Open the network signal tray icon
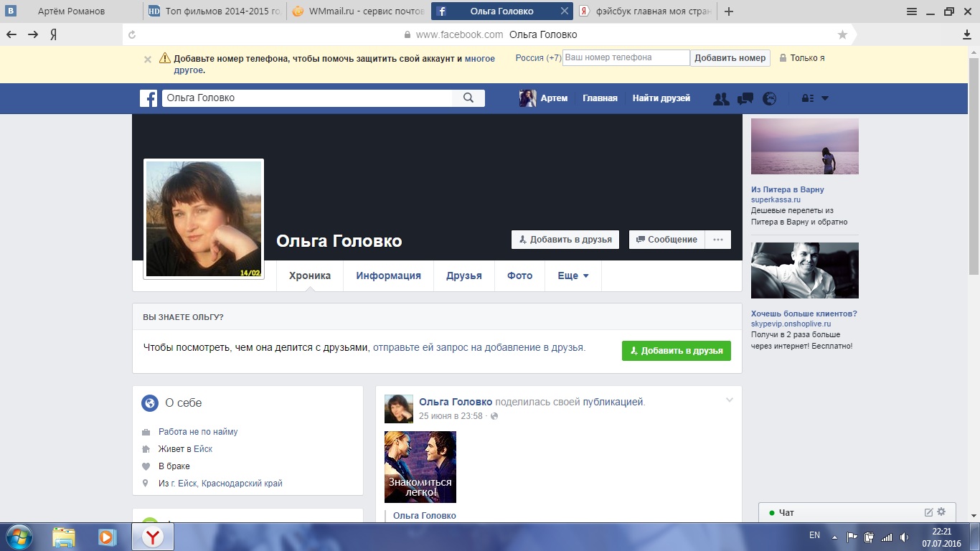Screen dimensions: 980x551 click(x=887, y=537)
